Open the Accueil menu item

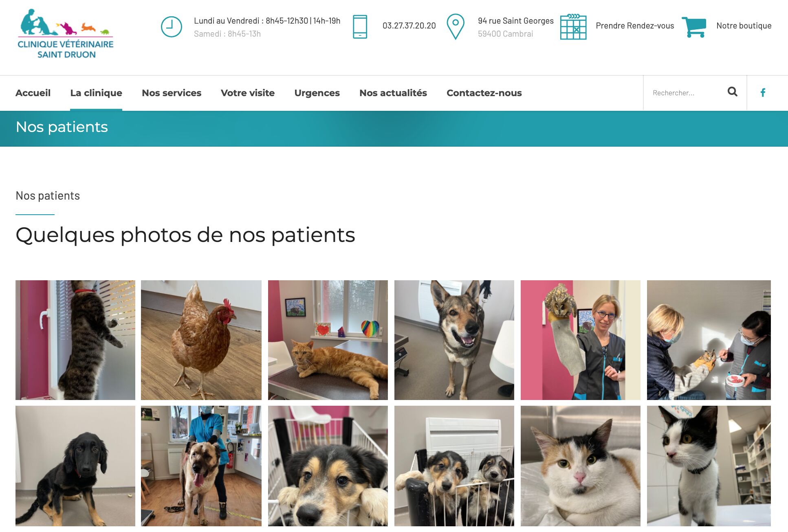click(x=33, y=93)
